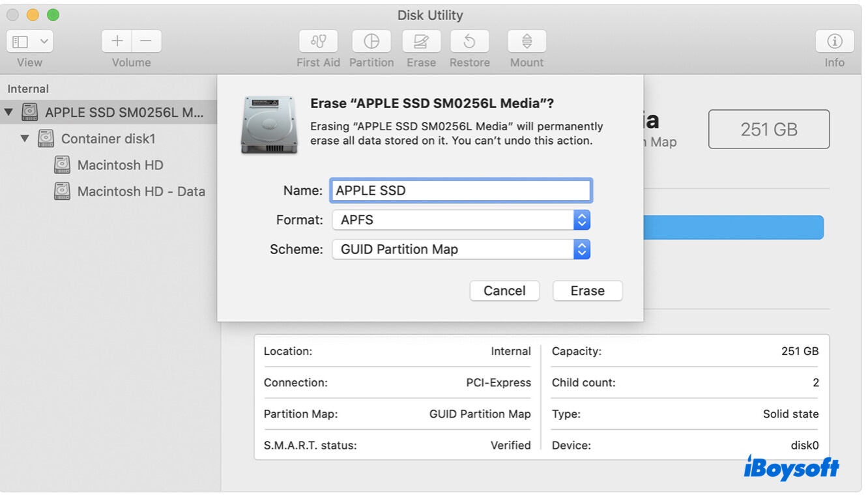The image size is (868, 495).
Task: Focus the Name field containing APPLE SSD
Action: [461, 191]
